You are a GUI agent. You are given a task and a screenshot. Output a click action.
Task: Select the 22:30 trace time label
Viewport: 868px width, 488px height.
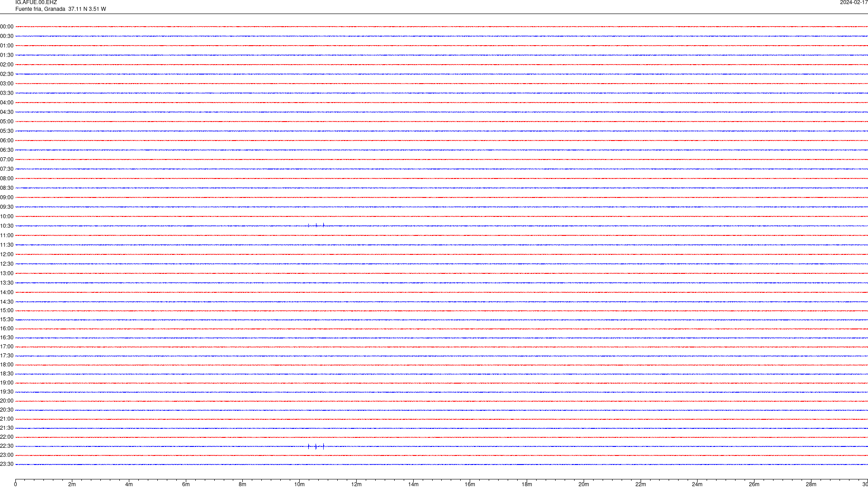point(7,446)
